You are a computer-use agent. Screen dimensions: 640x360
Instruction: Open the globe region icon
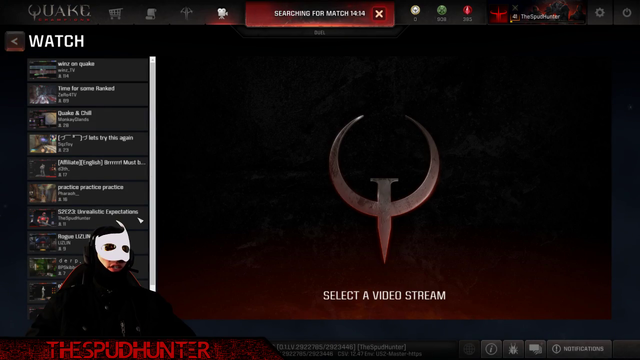point(469,349)
